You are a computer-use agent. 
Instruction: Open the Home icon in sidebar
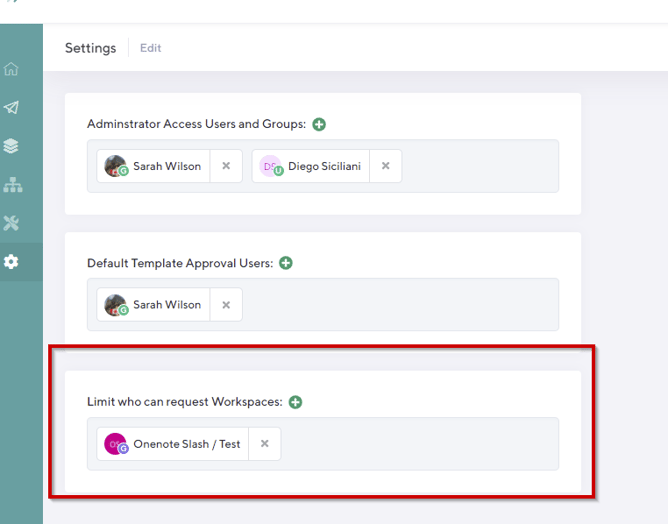pyautogui.click(x=11, y=69)
